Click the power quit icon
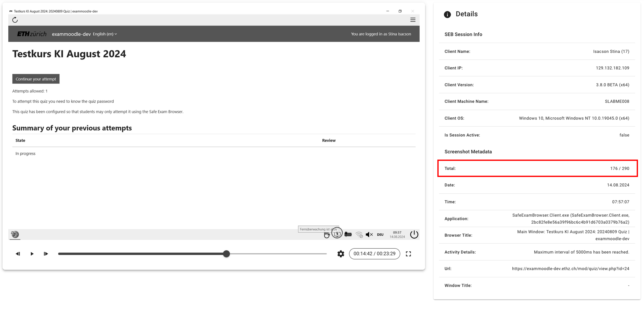Image resolution: width=644 pixels, height=320 pixels. (414, 234)
